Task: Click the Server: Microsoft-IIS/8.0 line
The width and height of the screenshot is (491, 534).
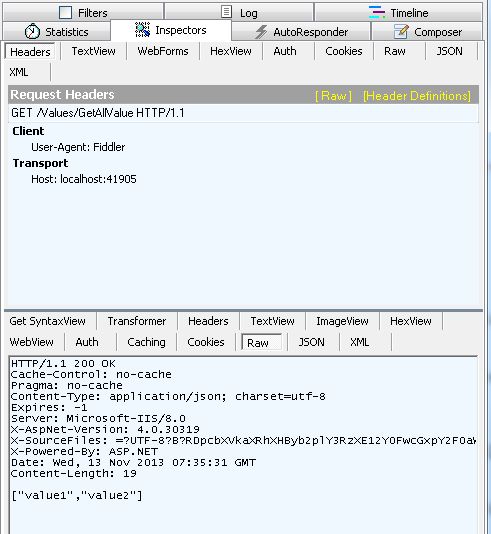Action: pos(98,418)
